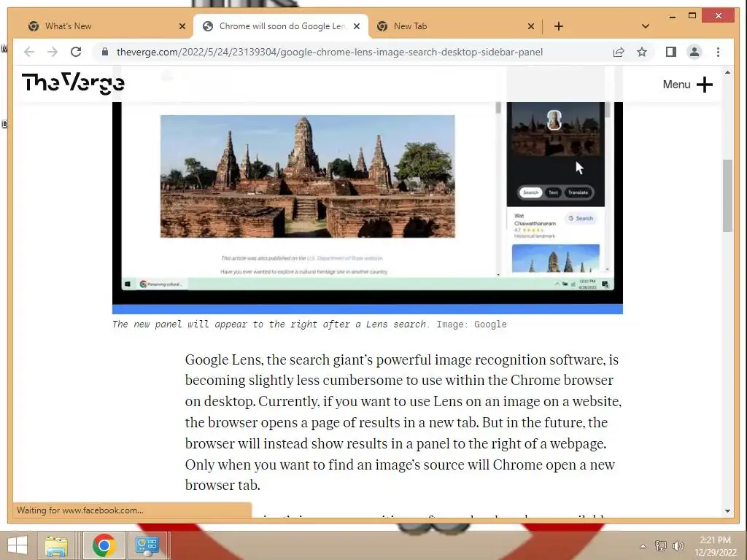Open the control panel taskbar app
The width and height of the screenshot is (747, 560).
[x=147, y=545]
